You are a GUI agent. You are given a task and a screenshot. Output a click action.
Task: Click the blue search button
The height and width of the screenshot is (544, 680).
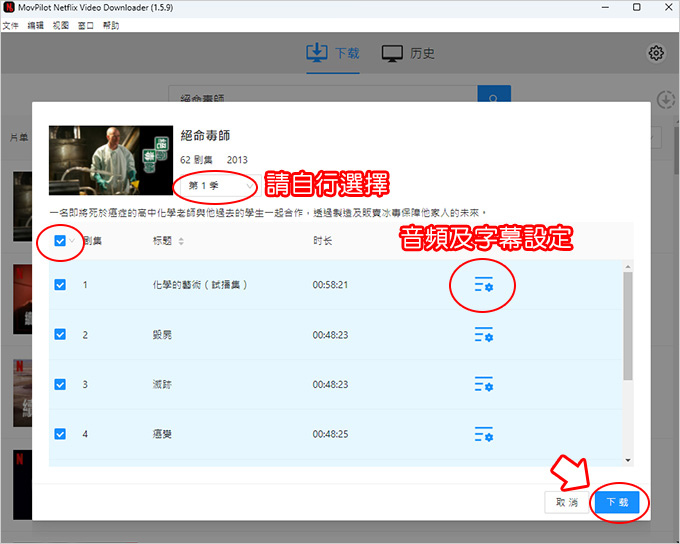pos(494,94)
